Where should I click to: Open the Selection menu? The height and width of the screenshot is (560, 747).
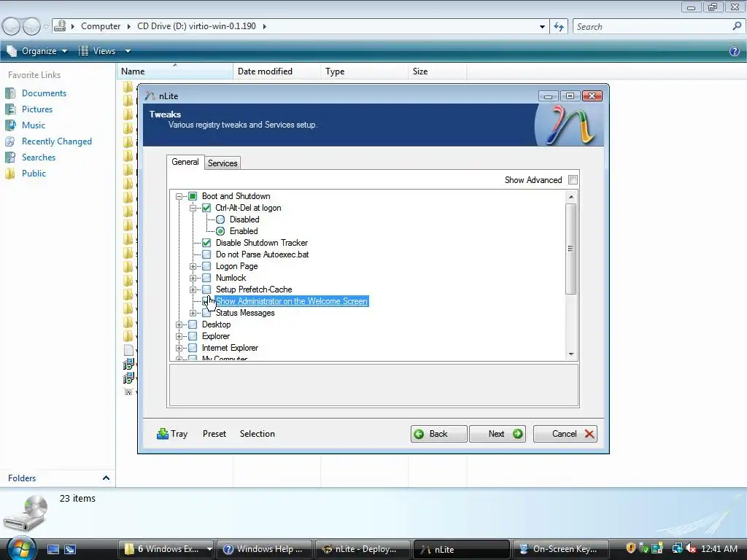click(x=258, y=434)
